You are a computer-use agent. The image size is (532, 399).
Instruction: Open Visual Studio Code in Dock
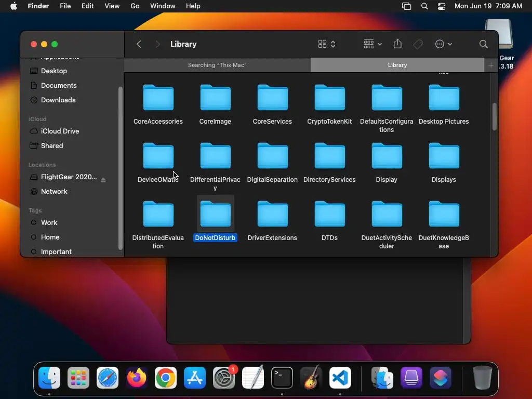click(x=340, y=378)
